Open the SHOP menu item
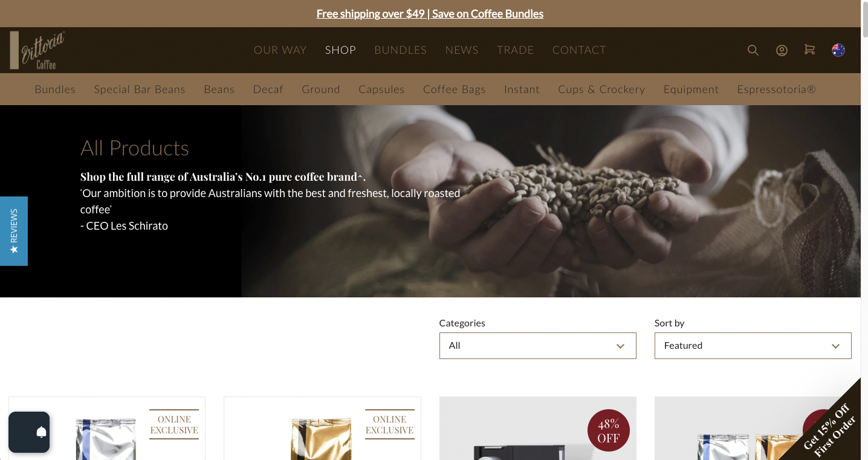 point(340,50)
